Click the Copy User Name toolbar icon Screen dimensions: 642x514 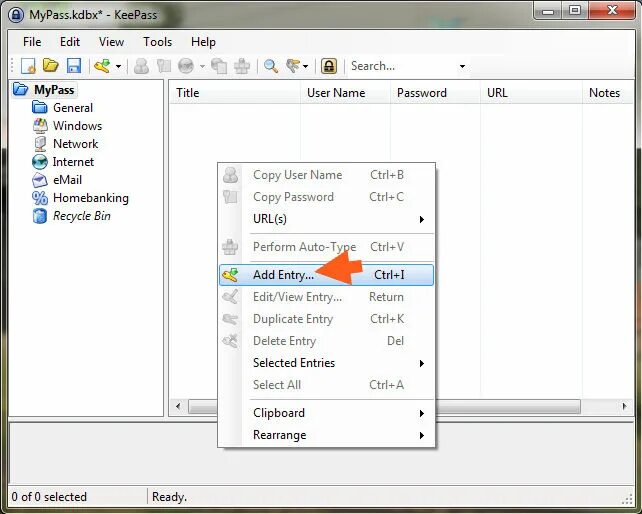[141, 66]
